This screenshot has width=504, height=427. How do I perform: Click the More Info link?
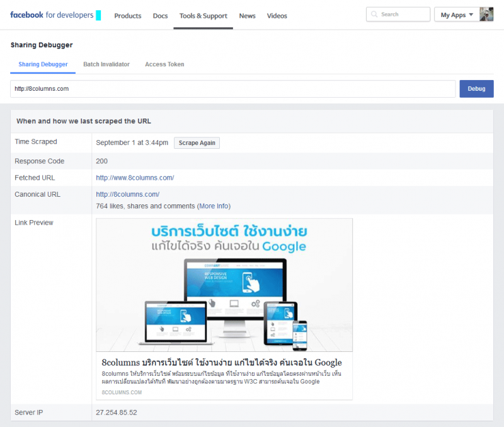click(x=214, y=206)
